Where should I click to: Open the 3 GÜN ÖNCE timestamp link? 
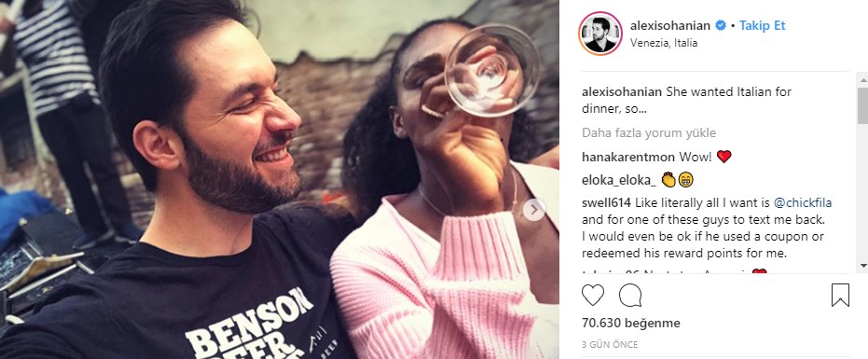tap(610, 345)
